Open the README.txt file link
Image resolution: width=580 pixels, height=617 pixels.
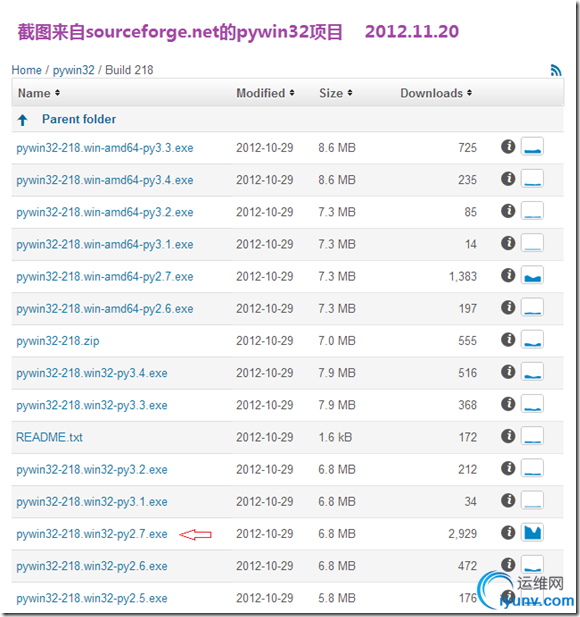pos(49,437)
